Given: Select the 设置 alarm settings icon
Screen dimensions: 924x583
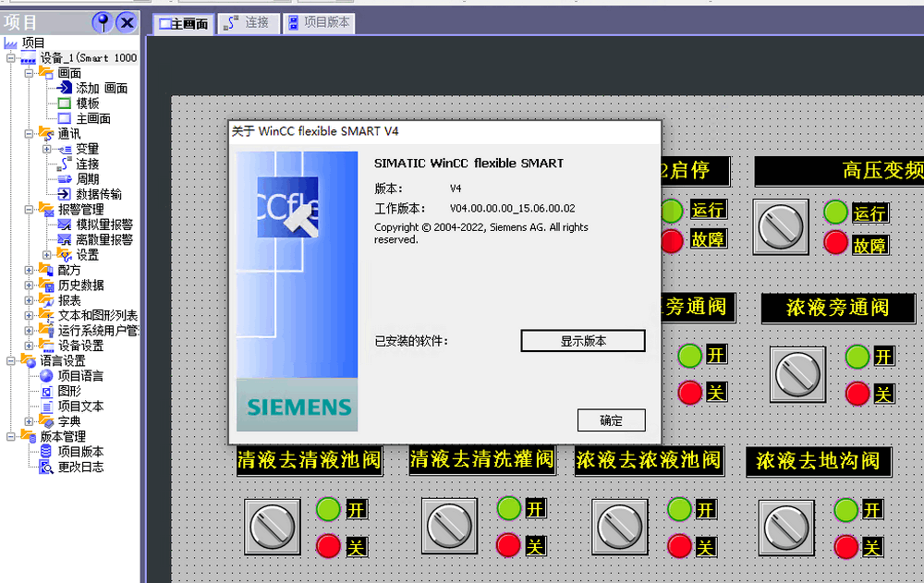Looking at the screenshot, I should click(65, 255).
